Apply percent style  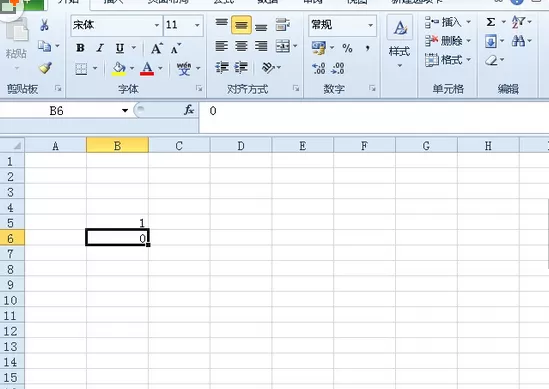347,48
